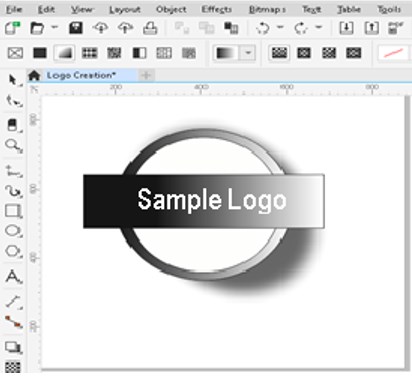The width and height of the screenshot is (412, 377).
Task: Select the Vector pattern fill option
Action: coord(90,53)
